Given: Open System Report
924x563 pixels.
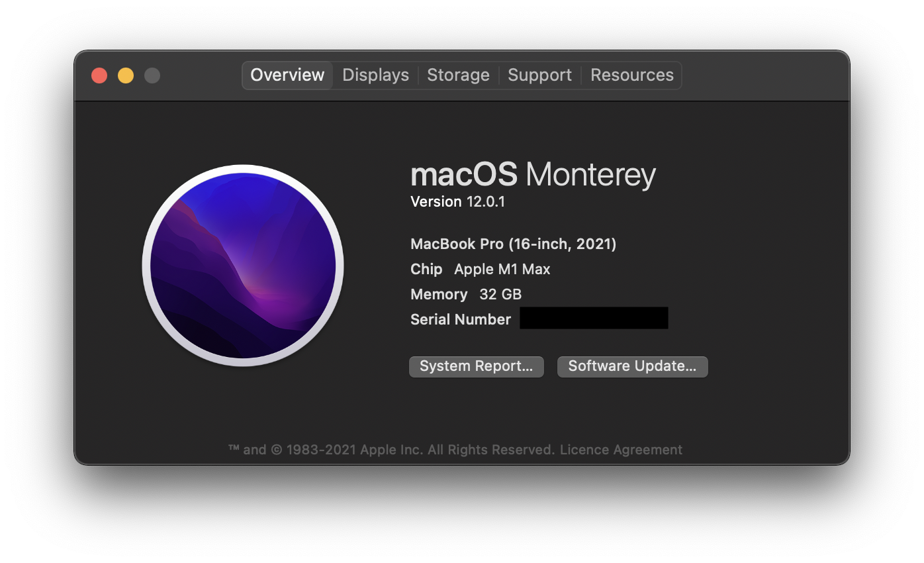Looking at the screenshot, I should (x=477, y=366).
